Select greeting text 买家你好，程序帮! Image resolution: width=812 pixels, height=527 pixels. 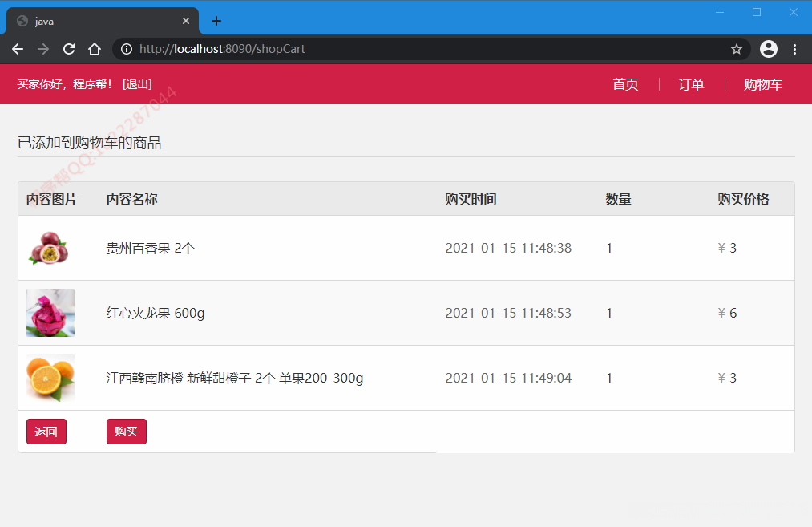coord(65,84)
